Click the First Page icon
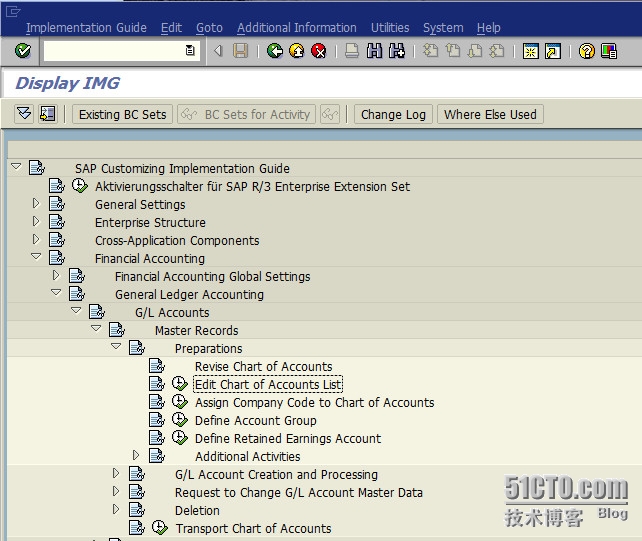The image size is (642, 541). click(430, 51)
